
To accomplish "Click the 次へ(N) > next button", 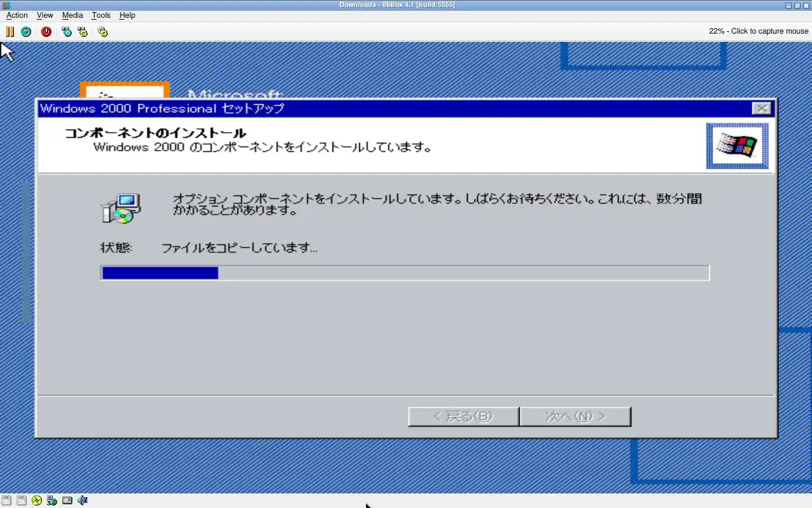I will pos(575,417).
